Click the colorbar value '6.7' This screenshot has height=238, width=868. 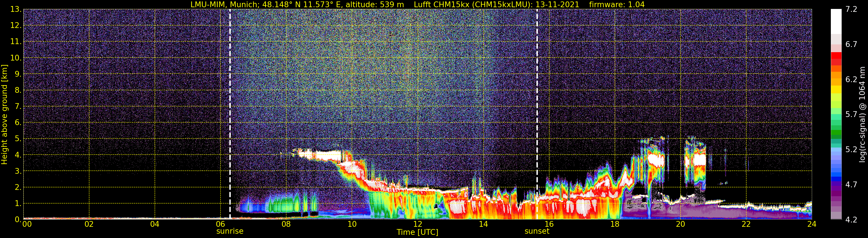[x=851, y=44]
